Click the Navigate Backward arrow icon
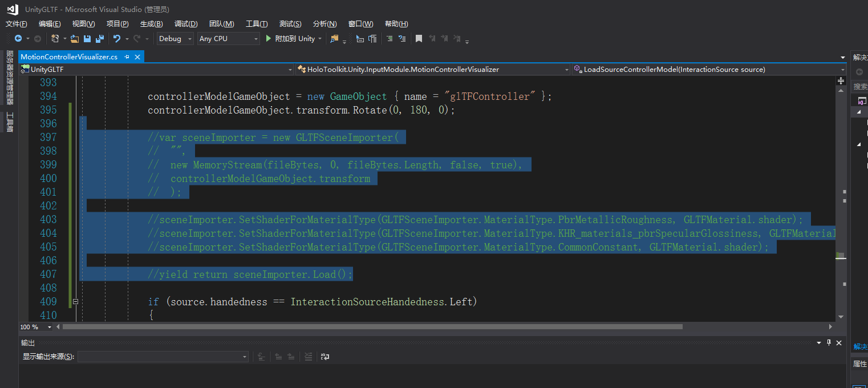868x388 pixels. pyautogui.click(x=18, y=38)
